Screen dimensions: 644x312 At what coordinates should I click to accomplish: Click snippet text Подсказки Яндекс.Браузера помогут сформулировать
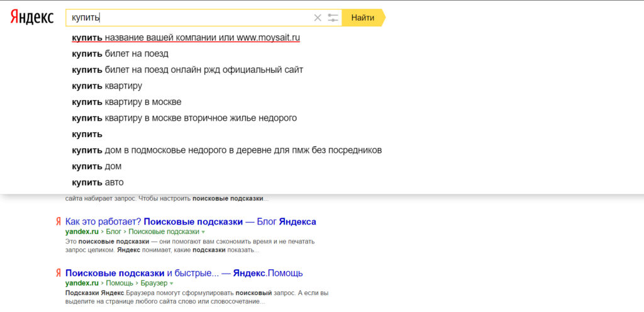coord(197,298)
